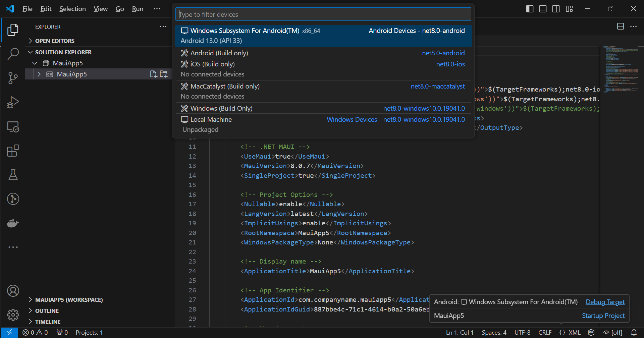Screen dimensions: 644x338
Task: Open the Extensions view
Action: 13,151
